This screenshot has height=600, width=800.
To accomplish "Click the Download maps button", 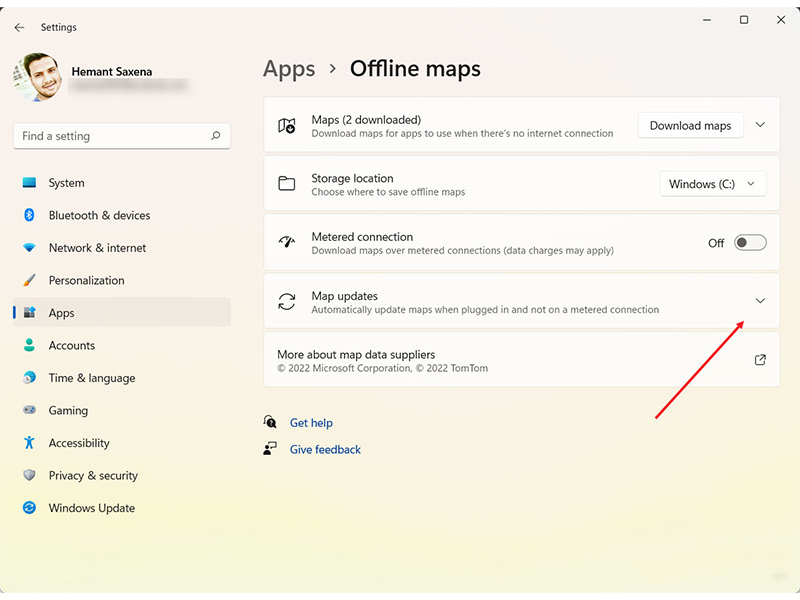I will [x=690, y=126].
